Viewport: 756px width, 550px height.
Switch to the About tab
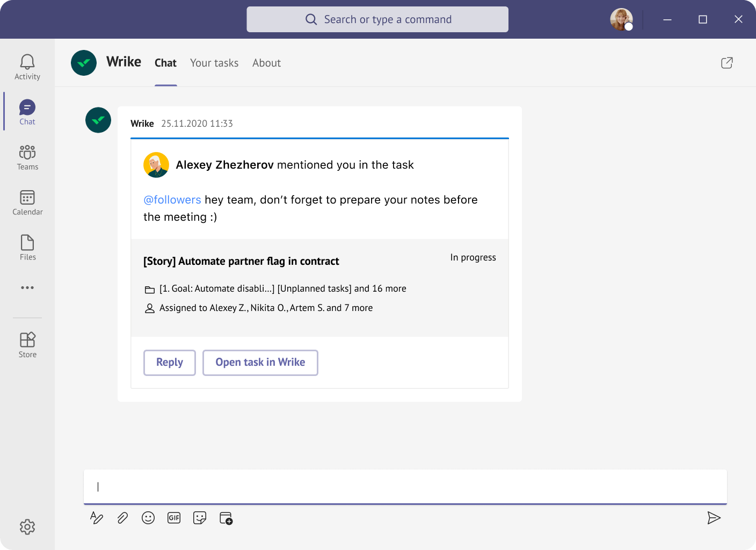point(266,63)
